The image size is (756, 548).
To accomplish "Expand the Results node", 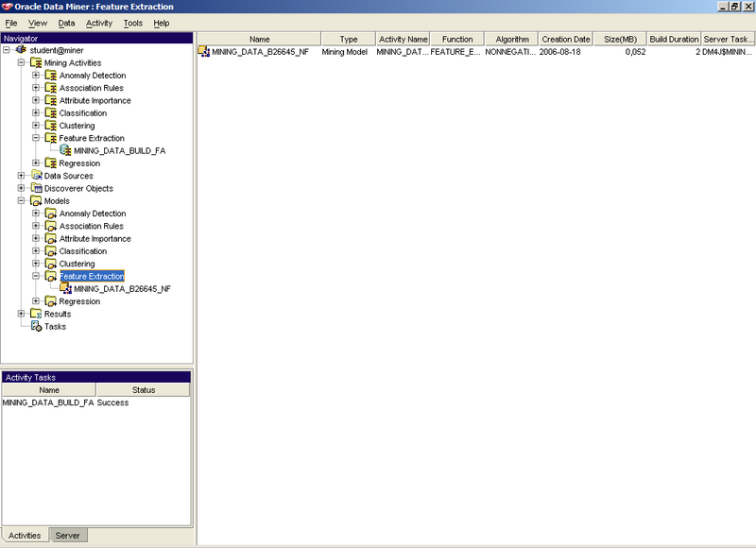I will pos(21,314).
